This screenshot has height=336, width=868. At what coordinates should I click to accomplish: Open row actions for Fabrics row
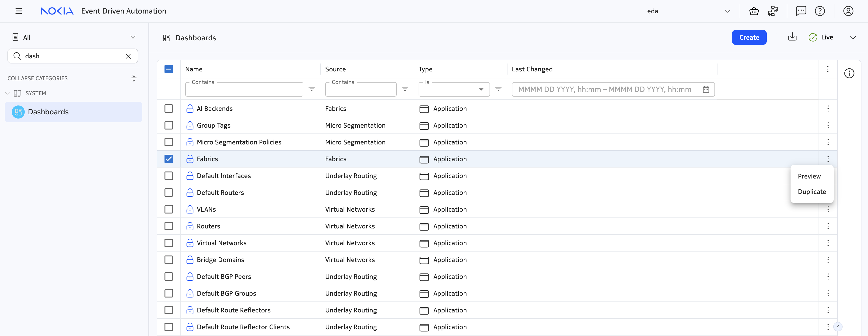[828, 159]
